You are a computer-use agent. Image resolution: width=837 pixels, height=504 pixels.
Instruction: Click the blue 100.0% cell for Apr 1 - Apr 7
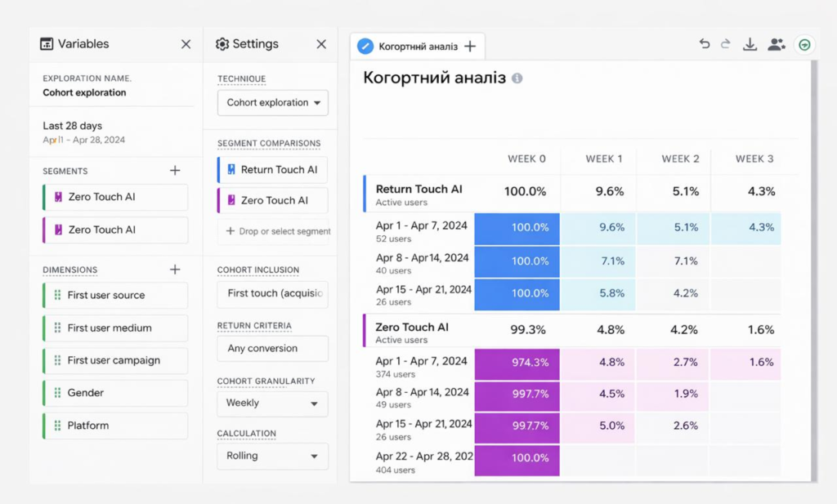pos(517,228)
